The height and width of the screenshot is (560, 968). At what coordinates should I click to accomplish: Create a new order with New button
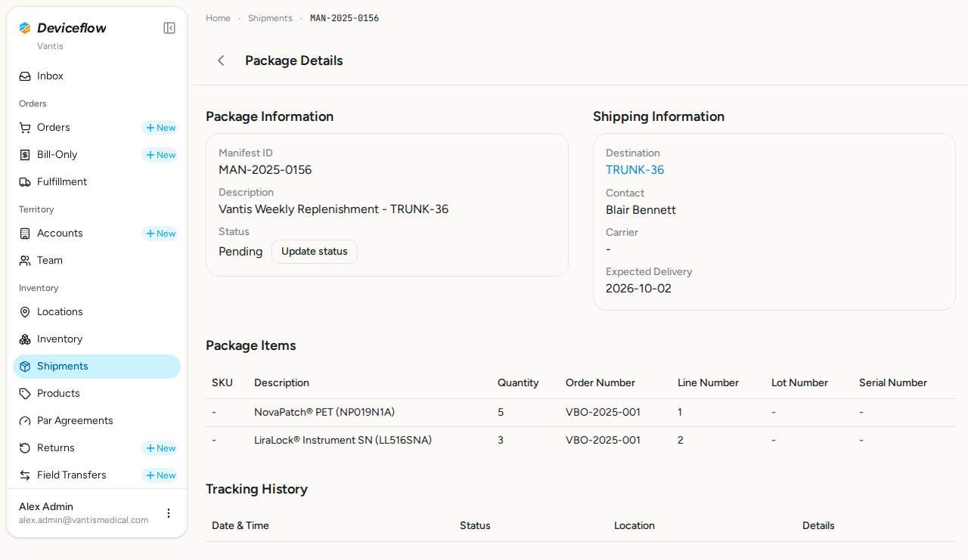pyautogui.click(x=160, y=128)
